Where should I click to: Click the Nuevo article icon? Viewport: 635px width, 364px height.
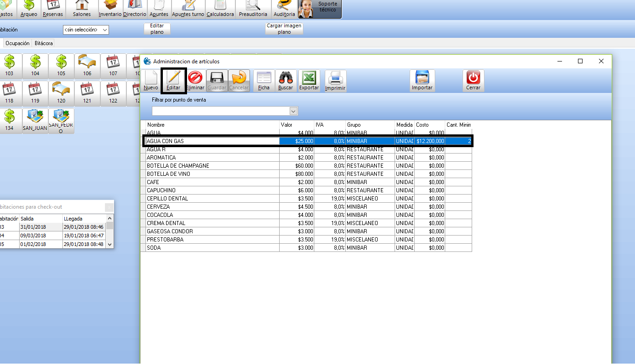point(151,81)
